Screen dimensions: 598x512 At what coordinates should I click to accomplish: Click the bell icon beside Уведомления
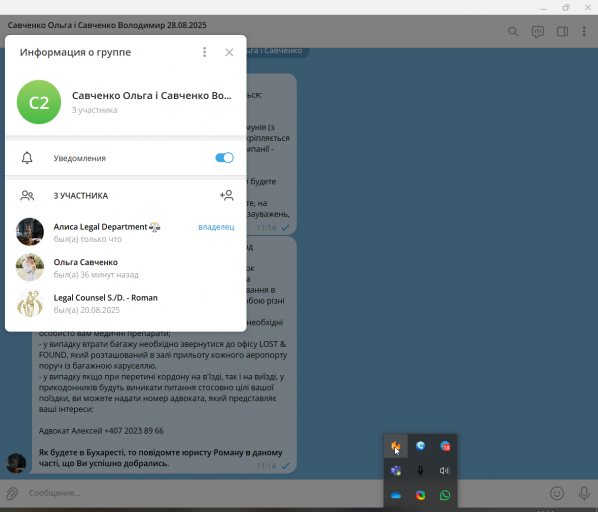(27, 158)
